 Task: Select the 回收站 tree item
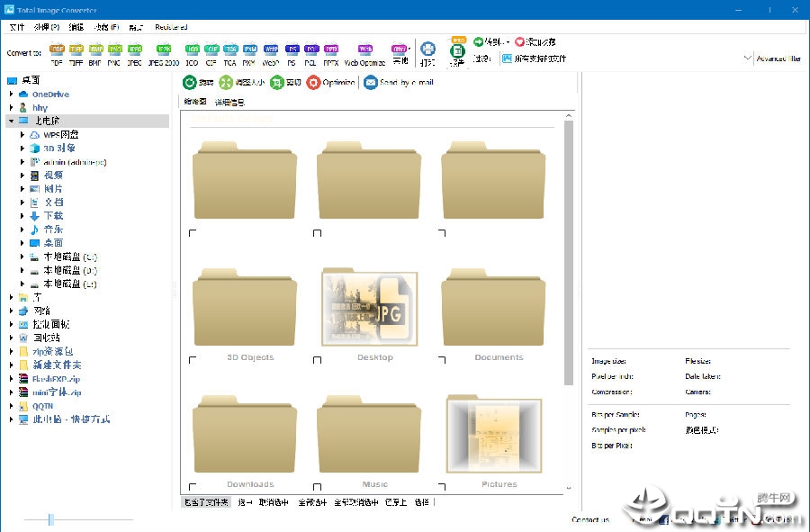point(47,338)
